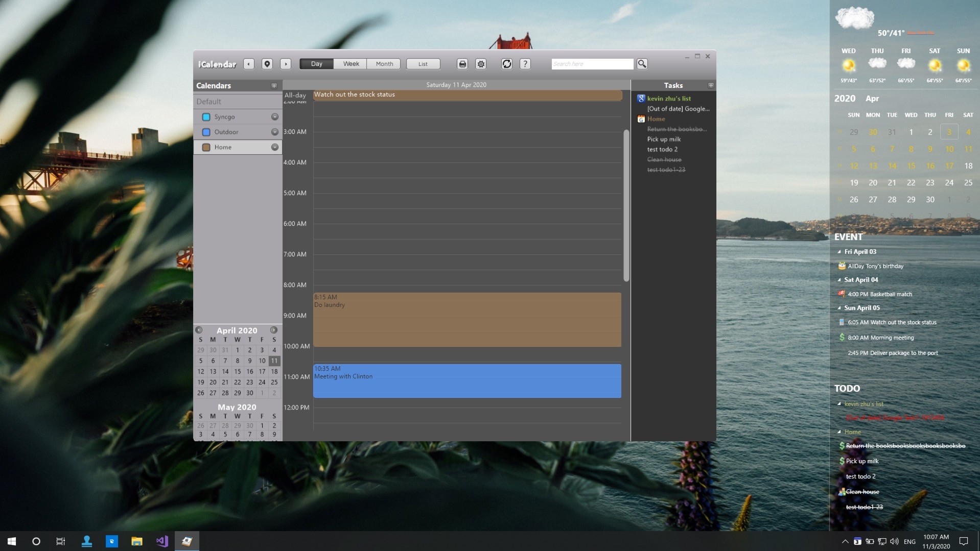
Task: Open the Home calendar dropdown arrow
Action: click(x=274, y=147)
